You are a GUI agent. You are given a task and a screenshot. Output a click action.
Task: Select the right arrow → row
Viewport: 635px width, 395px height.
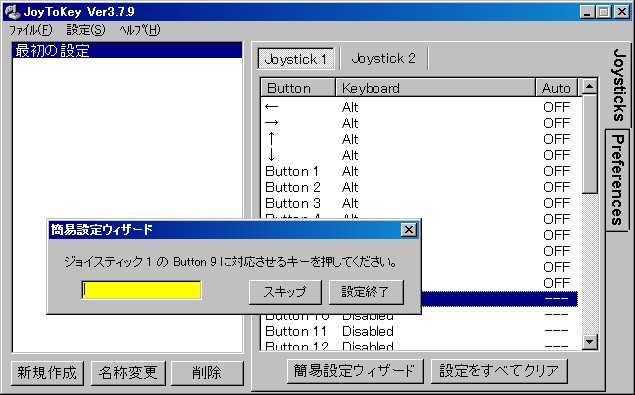pos(420,123)
